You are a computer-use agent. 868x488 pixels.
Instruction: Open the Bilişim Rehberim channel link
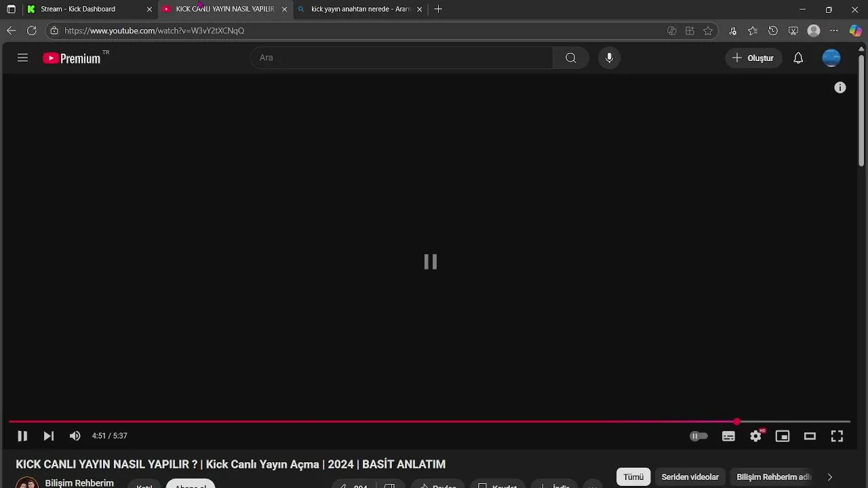[79, 483]
